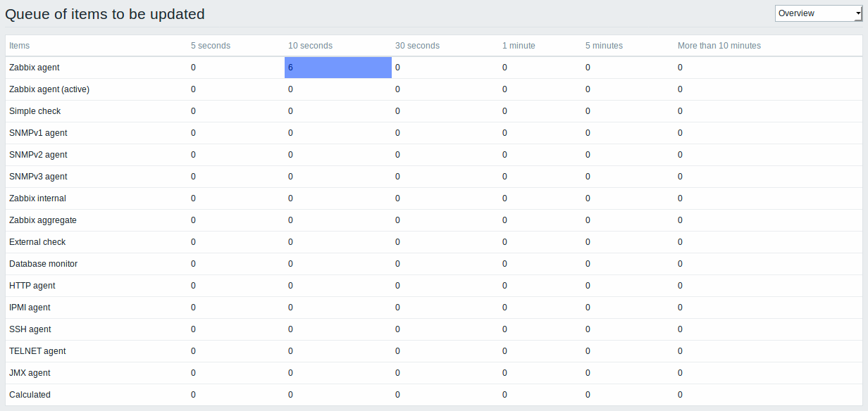The image size is (868, 411).
Task: Click the 5 seconds value for Zabbix agent
Action: coord(193,68)
